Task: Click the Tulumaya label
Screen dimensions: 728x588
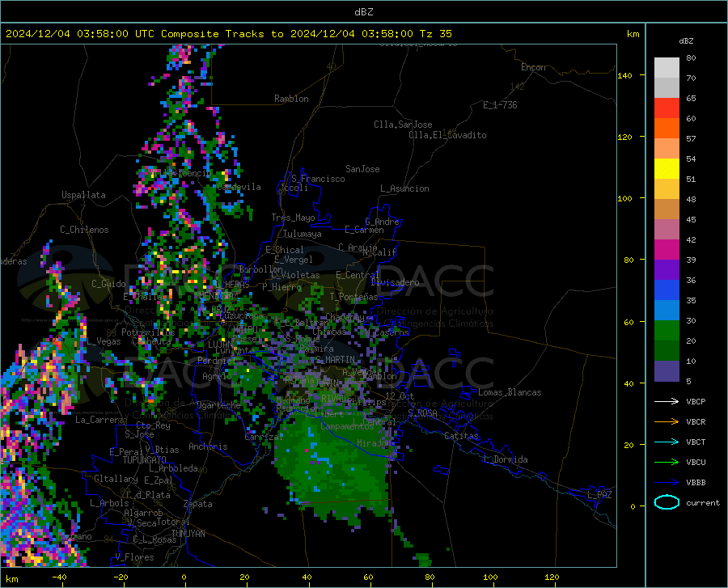Action: coord(302,234)
